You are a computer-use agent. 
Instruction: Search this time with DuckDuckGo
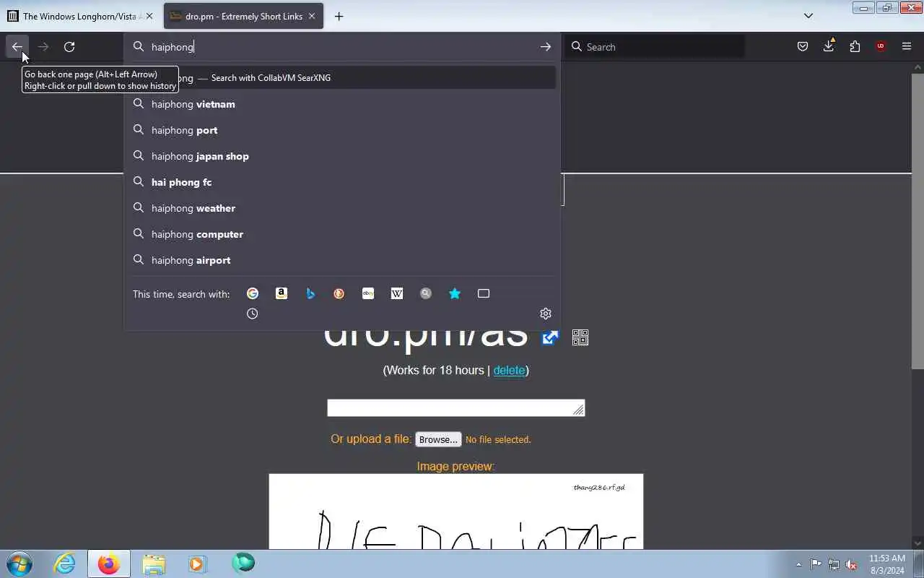(x=339, y=293)
